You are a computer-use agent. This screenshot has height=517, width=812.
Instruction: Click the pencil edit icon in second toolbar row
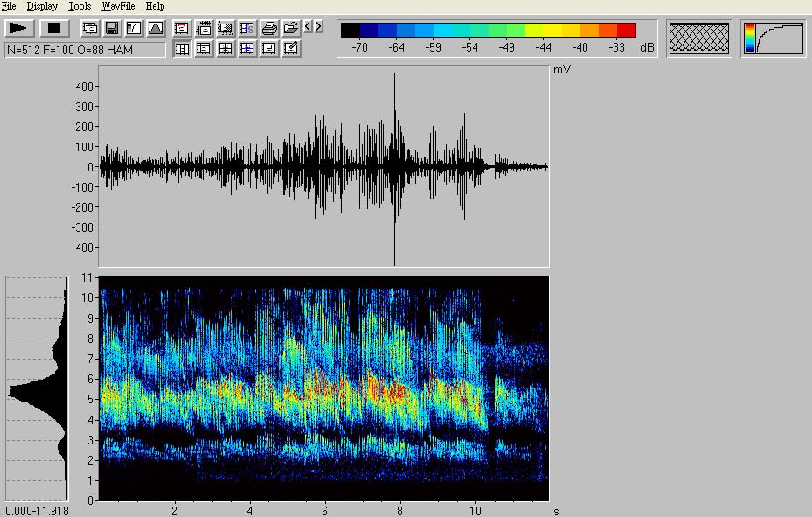pyautogui.click(x=291, y=49)
